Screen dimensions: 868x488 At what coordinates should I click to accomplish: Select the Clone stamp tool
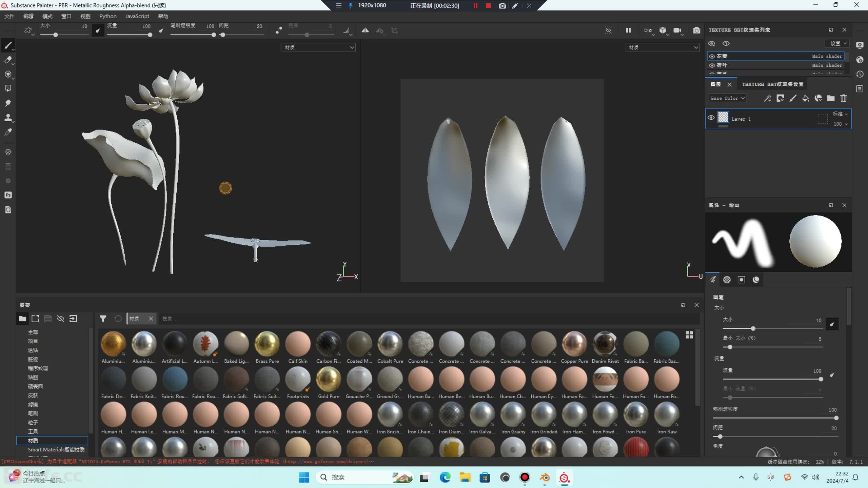tap(8, 117)
